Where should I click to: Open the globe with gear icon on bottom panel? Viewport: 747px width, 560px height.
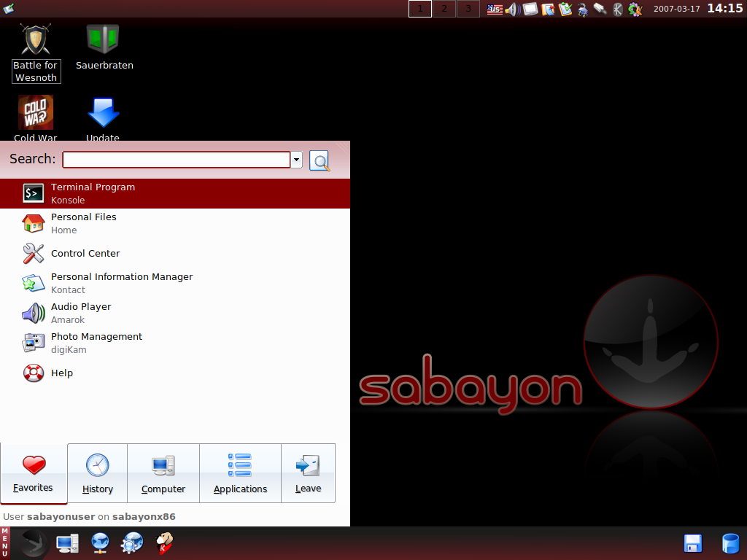pos(132,543)
